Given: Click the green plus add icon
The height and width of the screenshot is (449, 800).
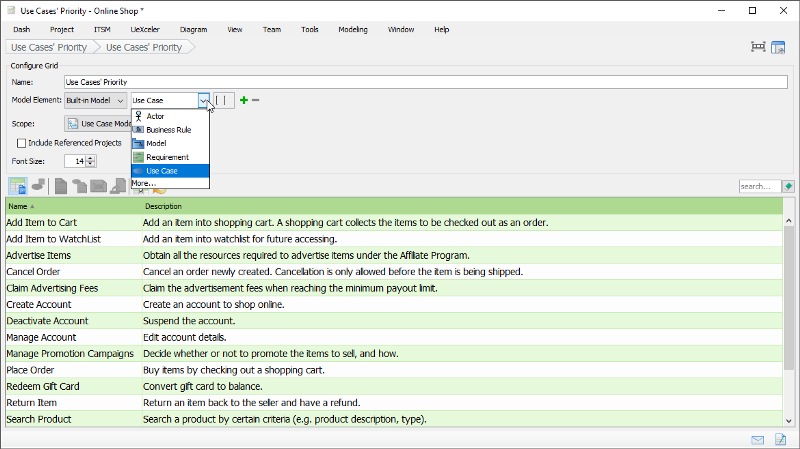Looking at the screenshot, I should pyautogui.click(x=244, y=100).
